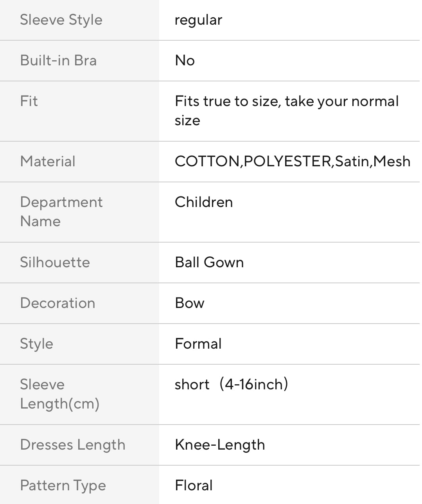Tap the Silhouette label
This screenshot has width=422, height=504.
point(55,263)
